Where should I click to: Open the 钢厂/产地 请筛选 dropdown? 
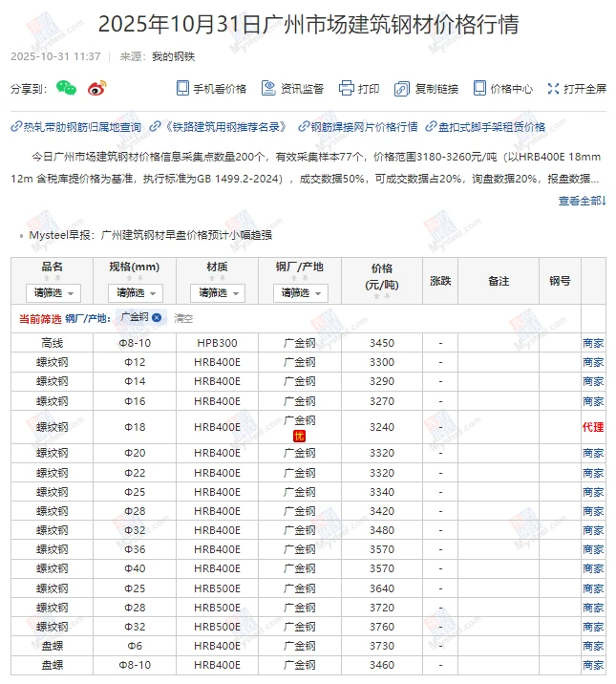[x=301, y=292]
